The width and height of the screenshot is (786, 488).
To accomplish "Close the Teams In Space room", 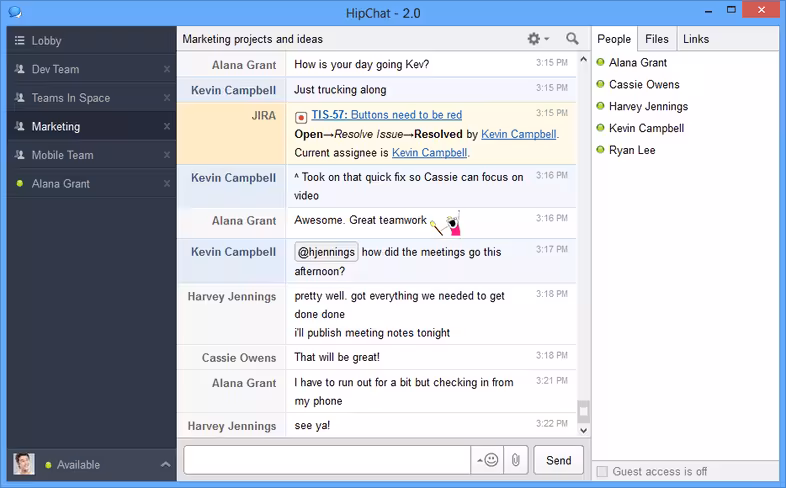I will coord(167,98).
